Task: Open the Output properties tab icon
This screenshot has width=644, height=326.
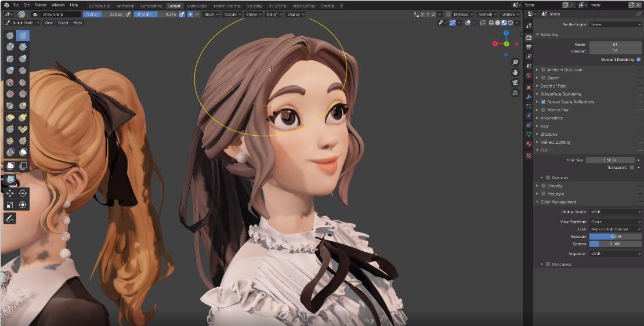Action: (529, 47)
